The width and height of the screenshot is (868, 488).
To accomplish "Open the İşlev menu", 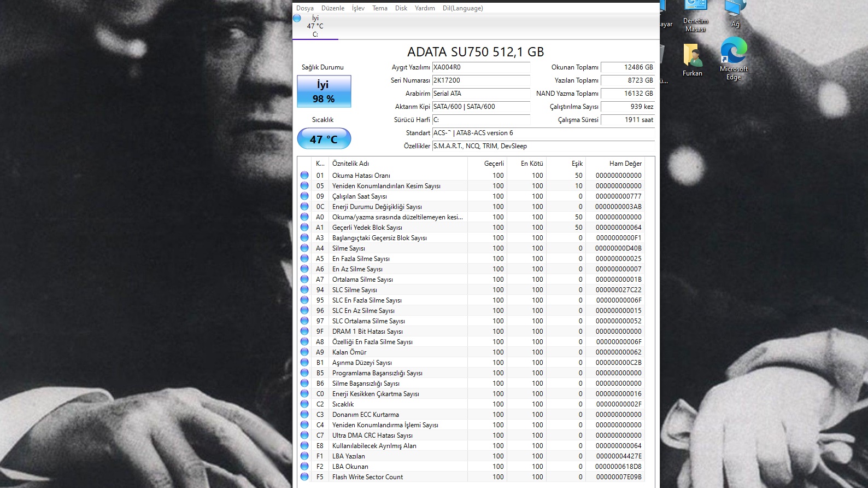I will [358, 8].
